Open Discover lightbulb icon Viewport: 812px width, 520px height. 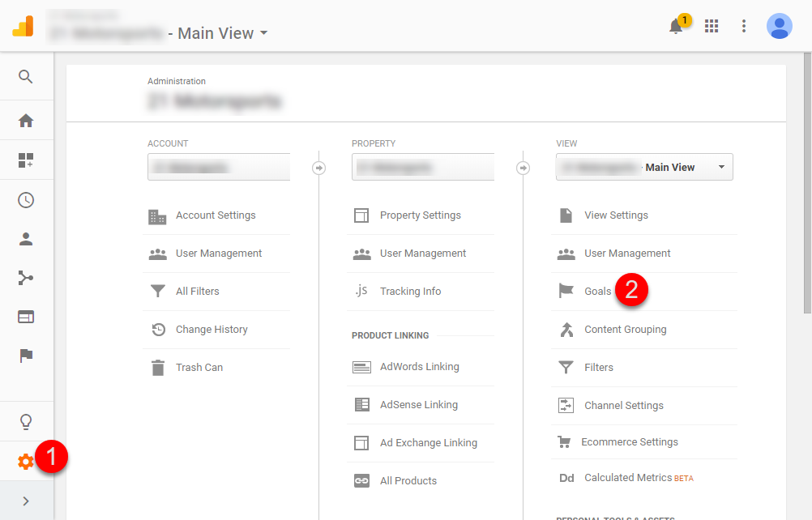tap(26, 422)
